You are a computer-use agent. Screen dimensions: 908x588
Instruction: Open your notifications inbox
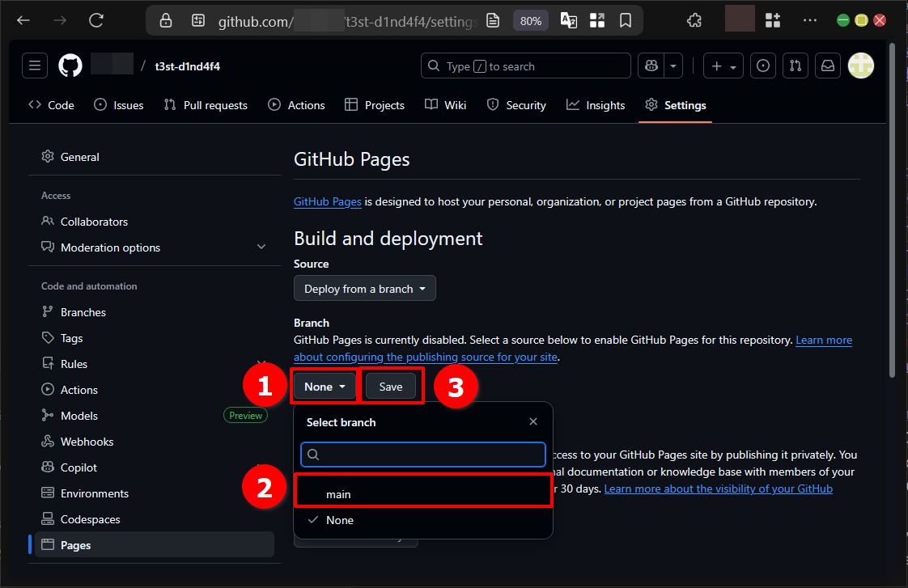pos(828,66)
